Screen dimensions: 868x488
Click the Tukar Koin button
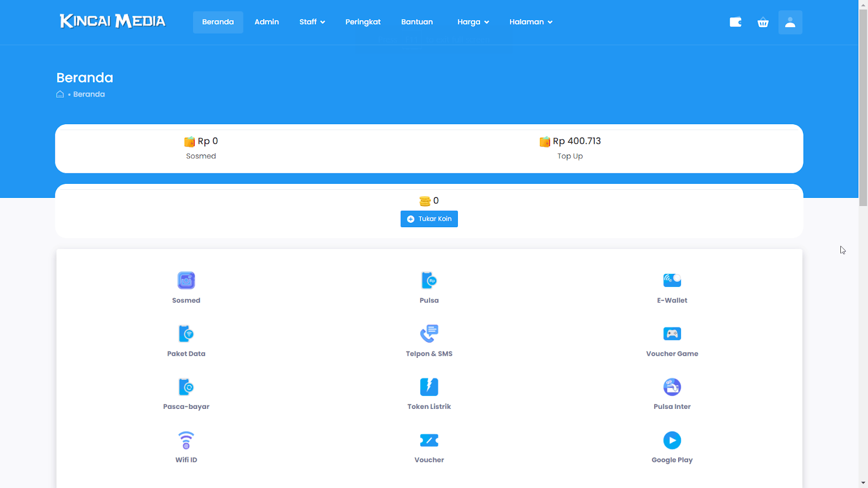point(429,219)
